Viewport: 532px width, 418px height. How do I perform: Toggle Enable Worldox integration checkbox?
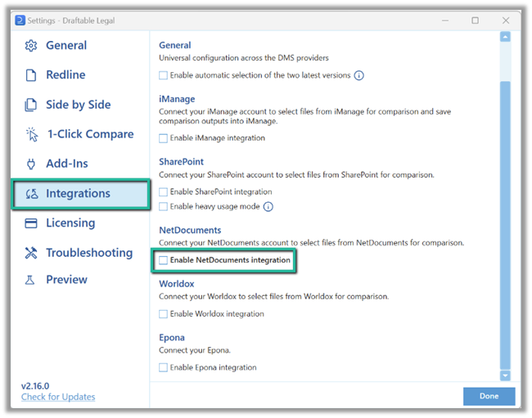pos(163,314)
